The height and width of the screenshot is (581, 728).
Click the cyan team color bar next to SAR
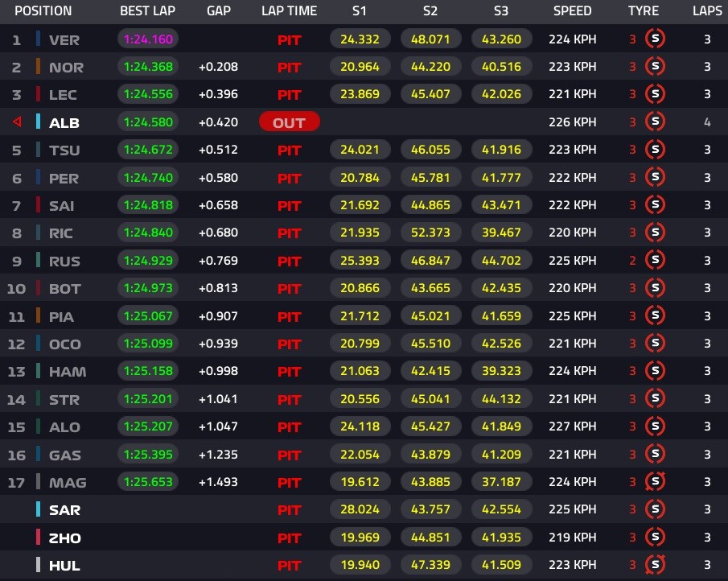coord(38,509)
